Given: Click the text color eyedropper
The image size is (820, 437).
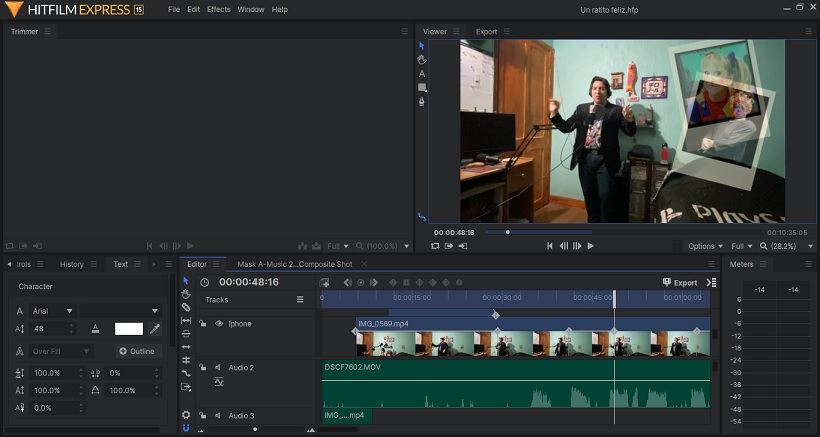Looking at the screenshot, I should 155,328.
